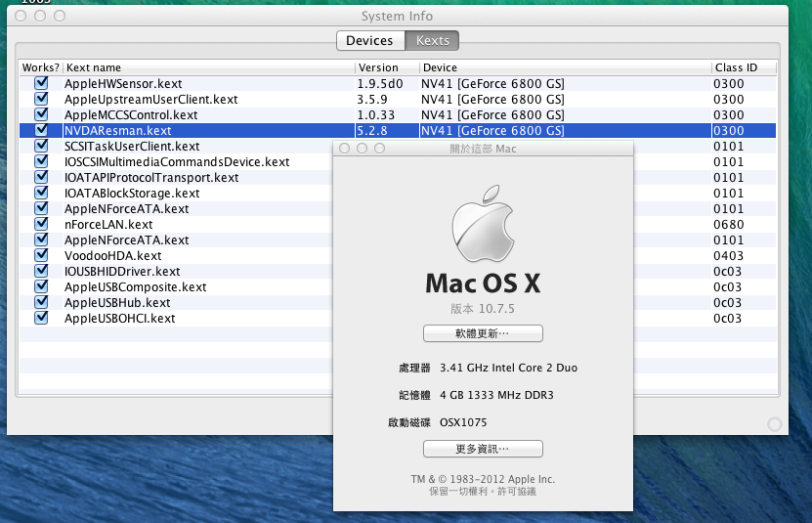Toggle Works checkbox for IOSCSIMultimediaCommandsDevice.kext
812x523 pixels.
pos(41,161)
